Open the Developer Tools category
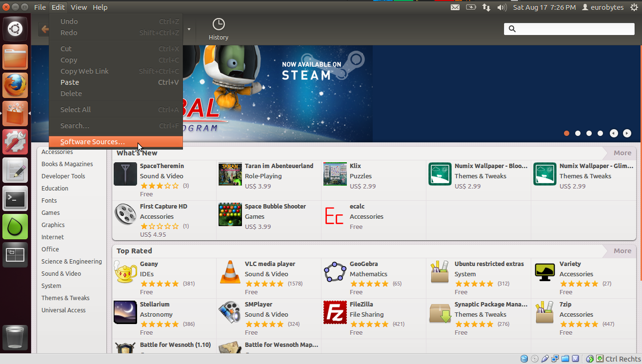Image resolution: width=642 pixels, height=364 pixels. tap(63, 176)
